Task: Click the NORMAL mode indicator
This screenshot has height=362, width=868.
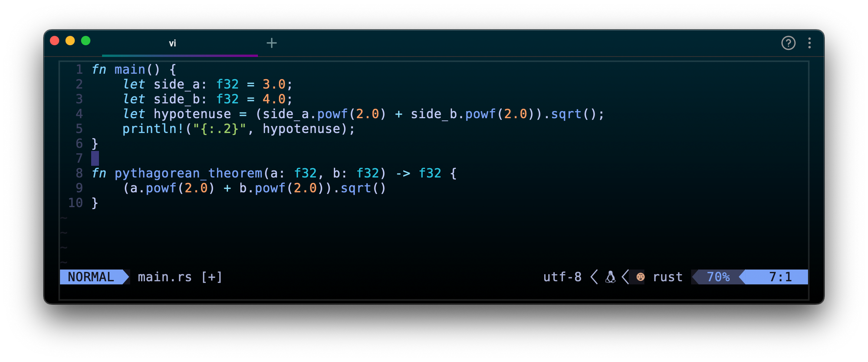Action: (91, 277)
